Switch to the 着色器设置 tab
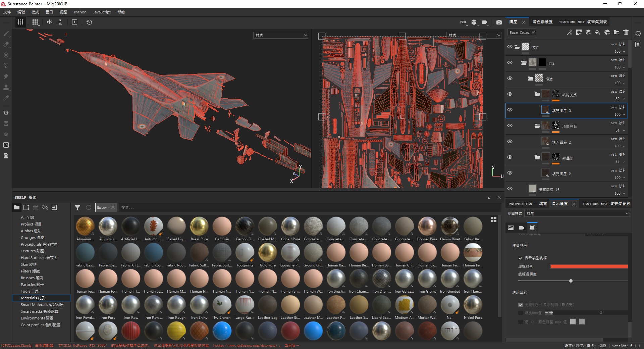Image resolution: width=644 pixels, height=349 pixels. coord(543,22)
